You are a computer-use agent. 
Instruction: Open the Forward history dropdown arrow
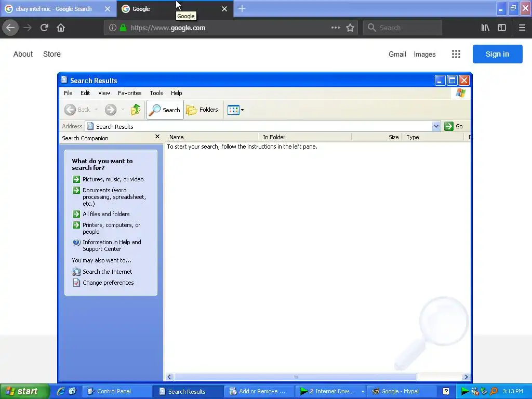[123, 110]
